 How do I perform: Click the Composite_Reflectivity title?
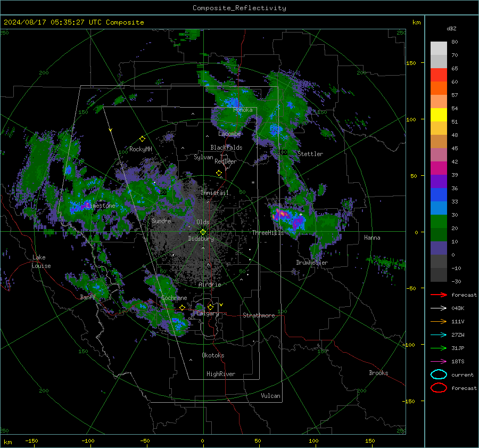point(240,8)
